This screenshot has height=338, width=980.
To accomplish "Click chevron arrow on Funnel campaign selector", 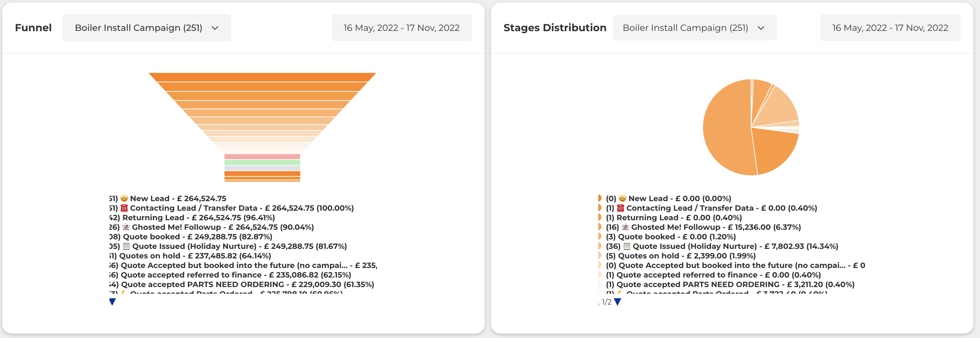I will pyautogui.click(x=215, y=28).
